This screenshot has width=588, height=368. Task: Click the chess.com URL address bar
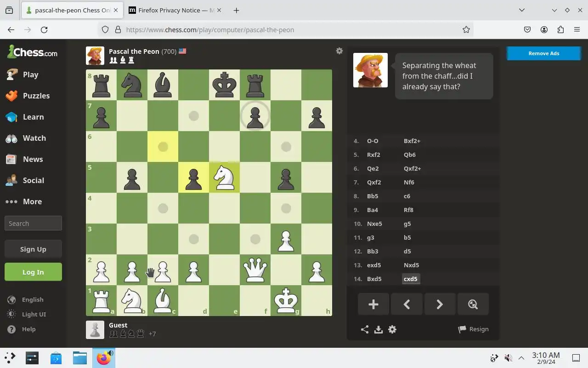(285, 29)
